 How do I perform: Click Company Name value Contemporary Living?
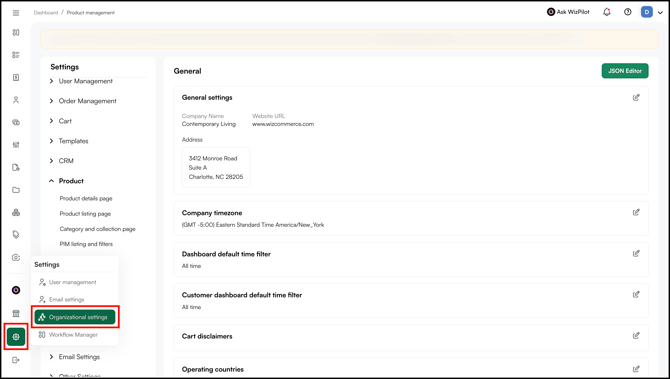[x=209, y=124]
